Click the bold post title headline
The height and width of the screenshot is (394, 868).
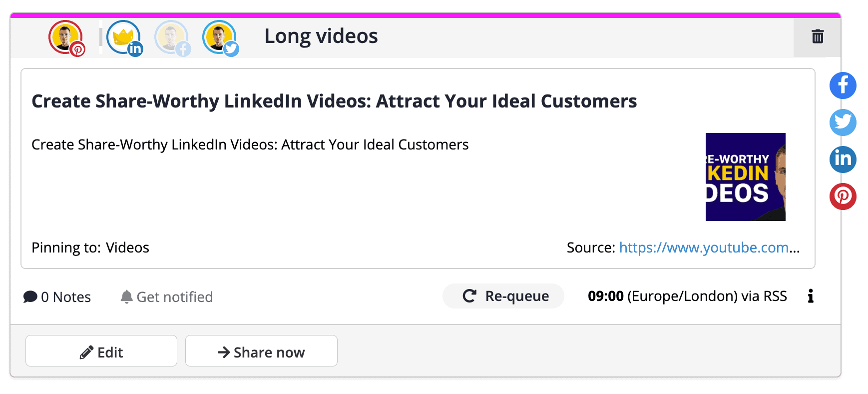click(334, 101)
